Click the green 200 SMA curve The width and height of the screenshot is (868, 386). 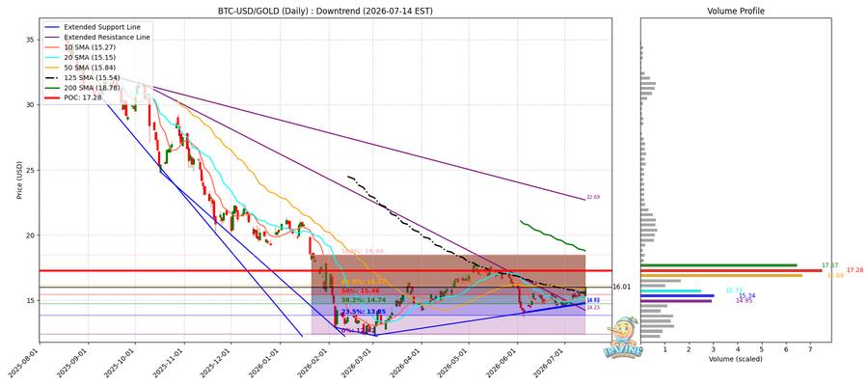(x=554, y=236)
